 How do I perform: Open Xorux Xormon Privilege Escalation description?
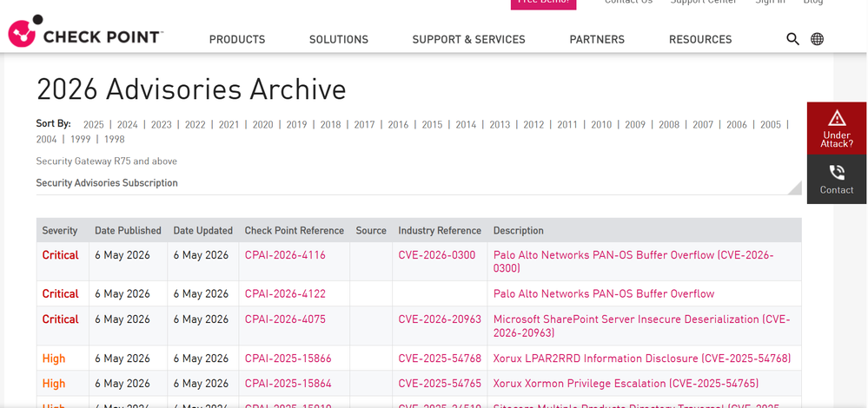click(626, 384)
